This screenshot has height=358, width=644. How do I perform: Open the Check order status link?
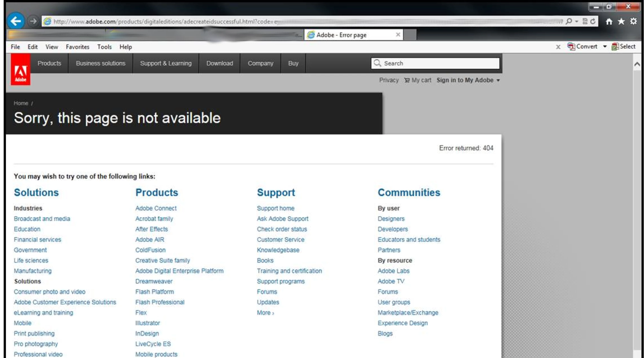click(x=282, y=229)
